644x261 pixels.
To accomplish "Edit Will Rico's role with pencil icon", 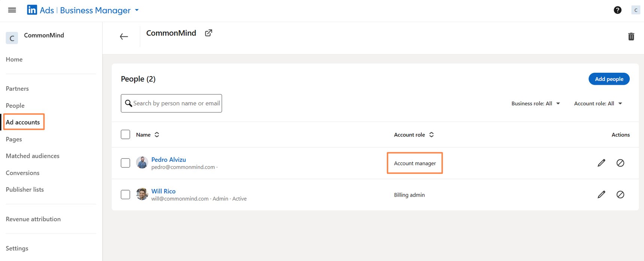I will 601,194.
